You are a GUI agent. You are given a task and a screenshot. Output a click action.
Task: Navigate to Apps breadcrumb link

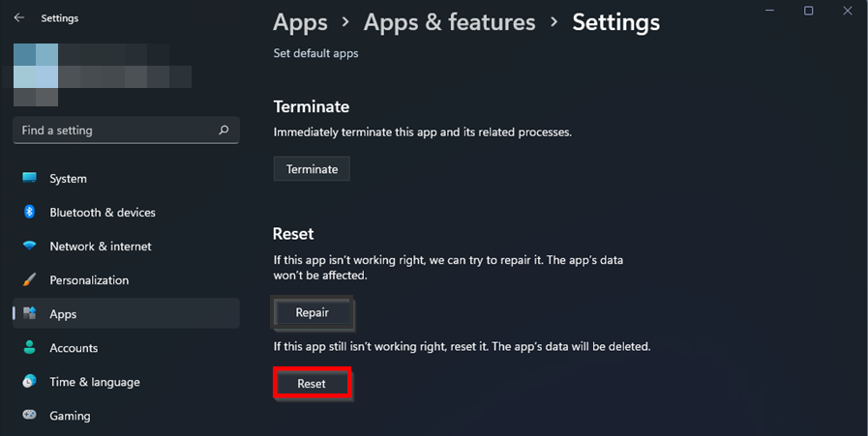(x=300, y=22)
